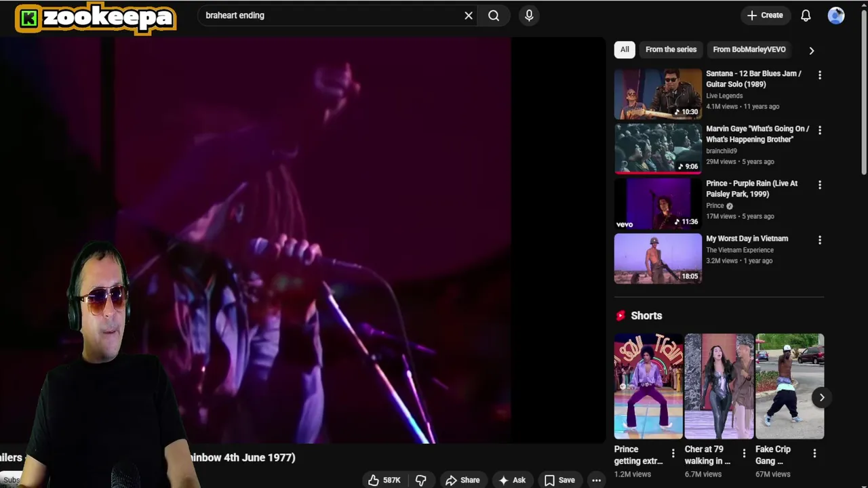Screen dimensions: 868x488
Task: Open Fake Crip Gang short
Action: point(789,386)
